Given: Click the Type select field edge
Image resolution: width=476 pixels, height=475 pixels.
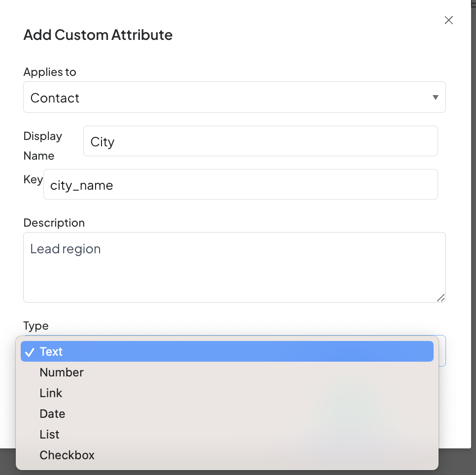Looking at the screenshot, I should click(x=442, y=351).
